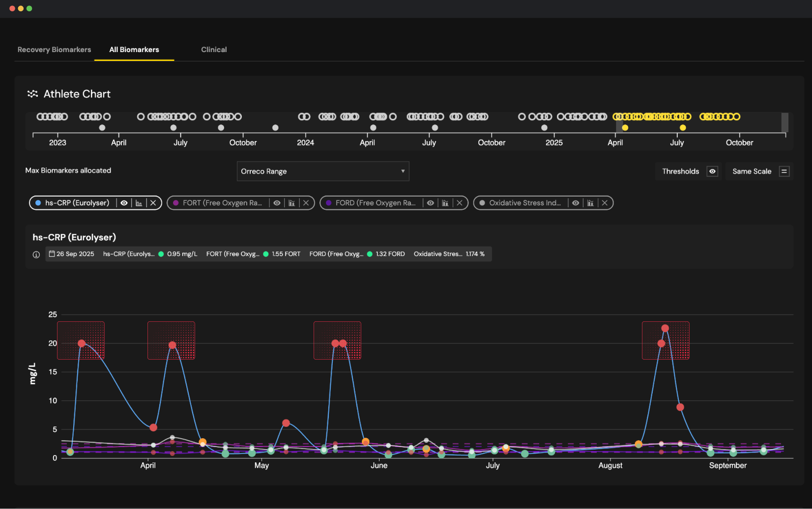Click the info icon beside the date readout
812x509 pixels.
(x=36, y=254)
